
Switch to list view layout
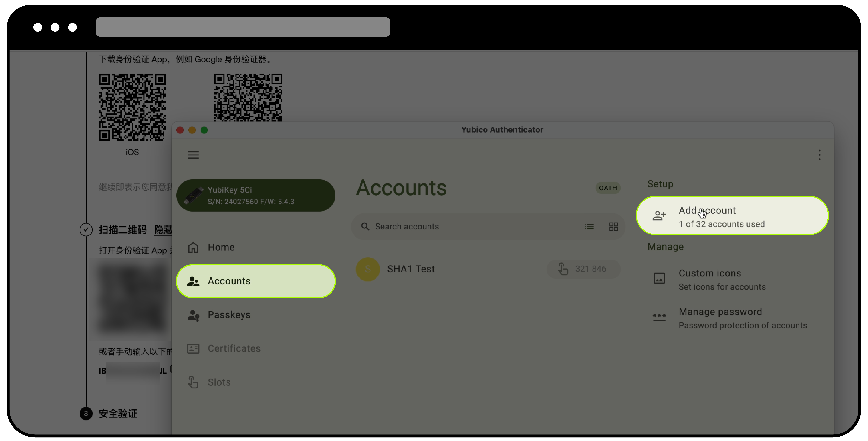point(589,227)
